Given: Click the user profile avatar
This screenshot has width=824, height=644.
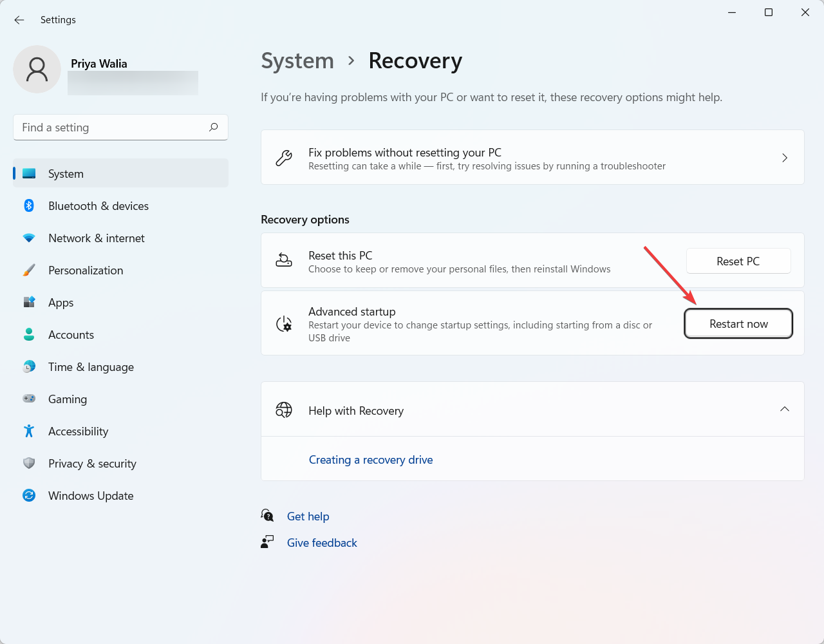Looking at the screenshot, I should (37, 70).
